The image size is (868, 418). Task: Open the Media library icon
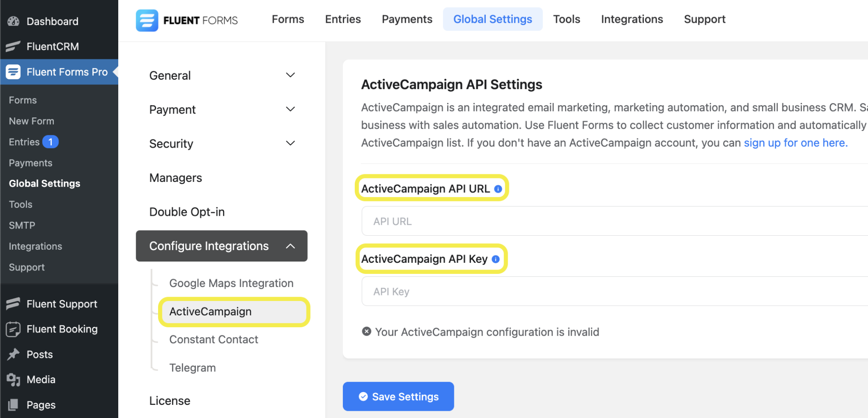tap(13, 379)
